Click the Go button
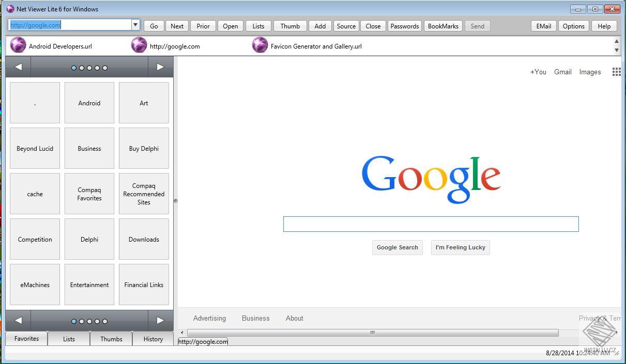This screenshot has height=364, width=626. click(x=154, y=26)
